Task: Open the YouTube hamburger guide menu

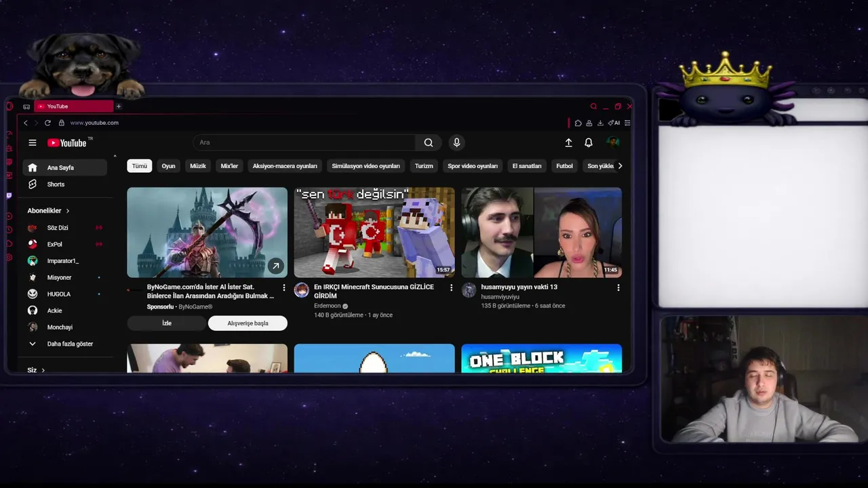Action: pyautogui.click(x=32, y=142)
